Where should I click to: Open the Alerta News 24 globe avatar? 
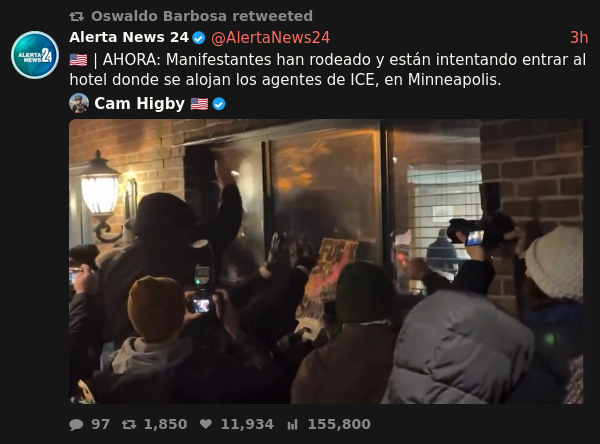pos(35,55)
